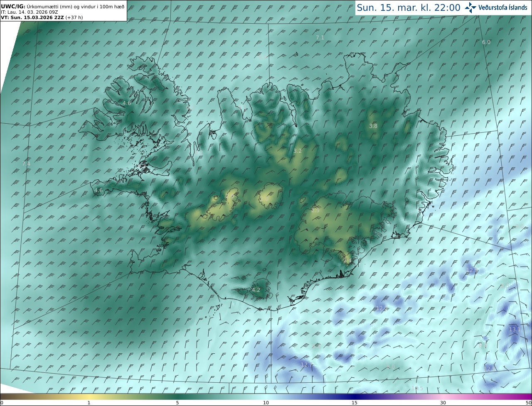Click the '5' tick on the color scale
Image resolution: width=532 pixels, height=406 pixels.
coord(177,403)
